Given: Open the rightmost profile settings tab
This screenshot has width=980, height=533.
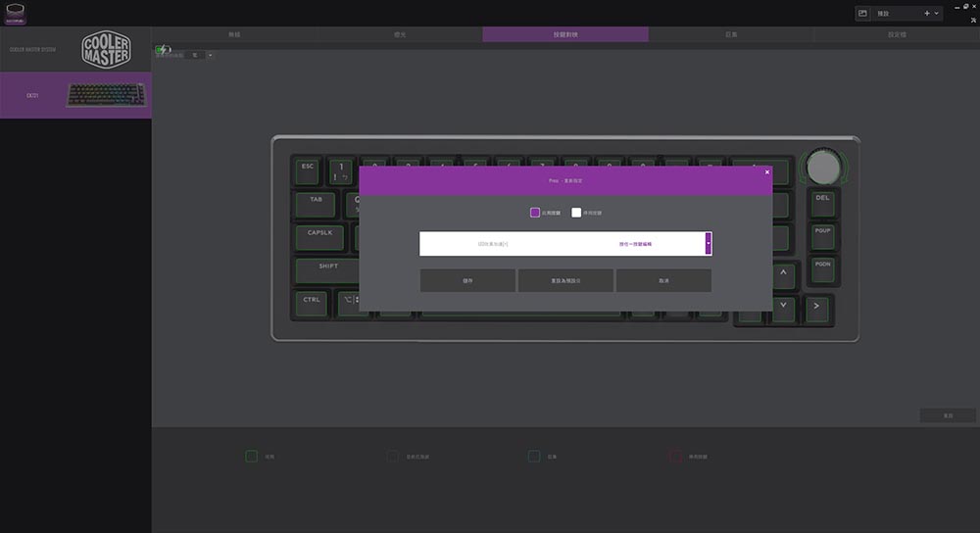Looking at the screenshot, I should [897, 34].
